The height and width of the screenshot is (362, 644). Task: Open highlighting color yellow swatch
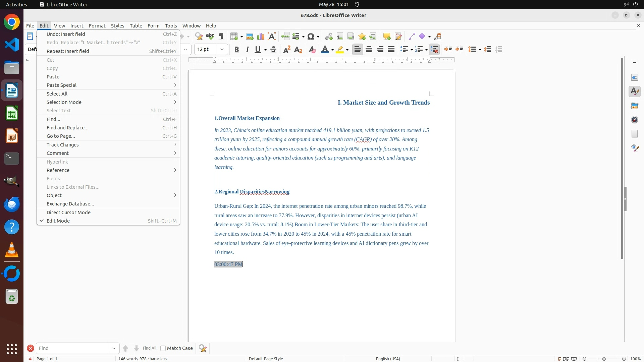tap(340, 50)
